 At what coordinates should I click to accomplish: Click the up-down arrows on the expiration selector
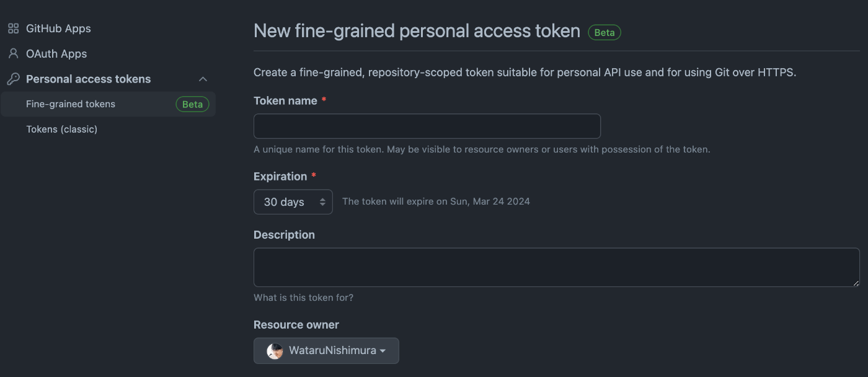322,202
